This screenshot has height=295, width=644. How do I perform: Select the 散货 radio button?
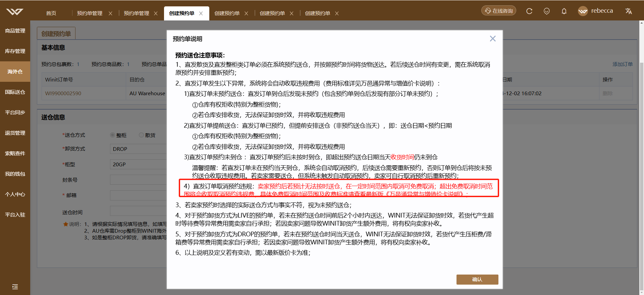(141, 135)
